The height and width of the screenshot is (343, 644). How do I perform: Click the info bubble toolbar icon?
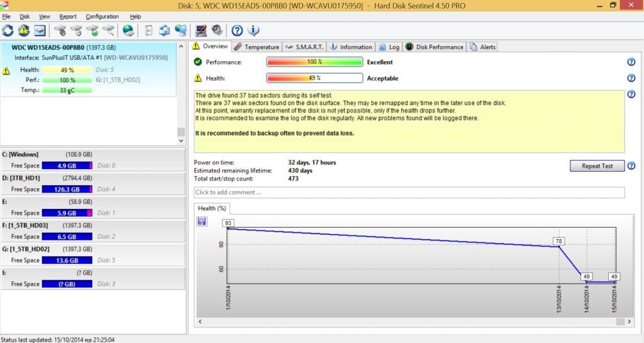pos(253,30)
